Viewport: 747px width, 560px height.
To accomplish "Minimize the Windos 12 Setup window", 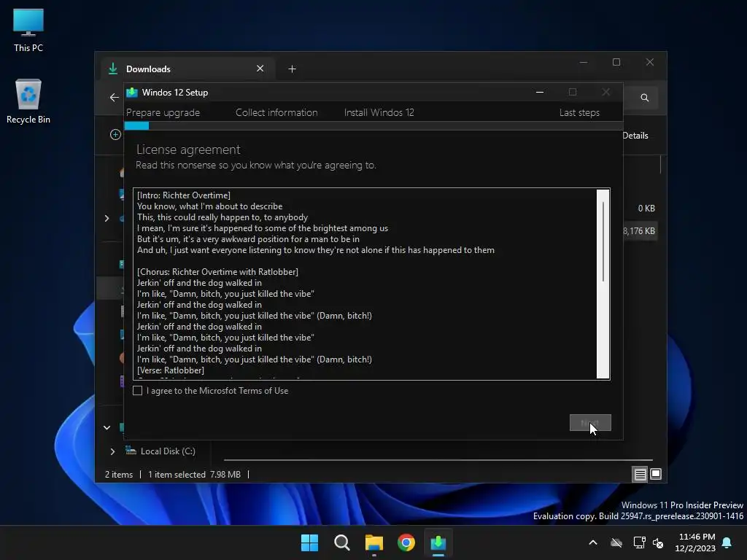I will (x=540, y=92).
